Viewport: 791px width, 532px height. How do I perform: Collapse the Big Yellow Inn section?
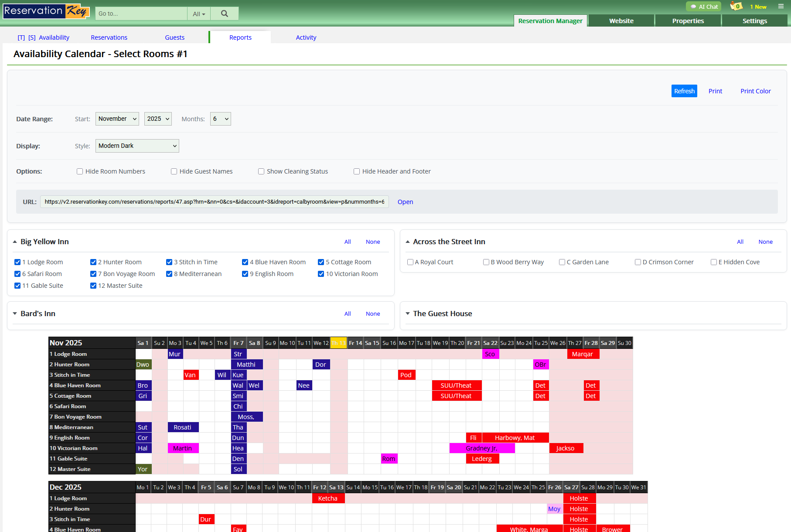(x=15, y=242)
